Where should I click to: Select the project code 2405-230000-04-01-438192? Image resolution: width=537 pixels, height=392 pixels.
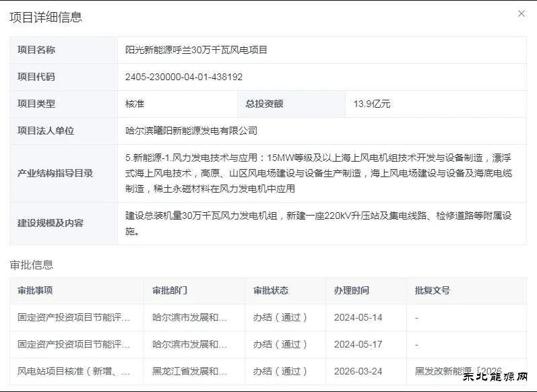pos(183,77)
